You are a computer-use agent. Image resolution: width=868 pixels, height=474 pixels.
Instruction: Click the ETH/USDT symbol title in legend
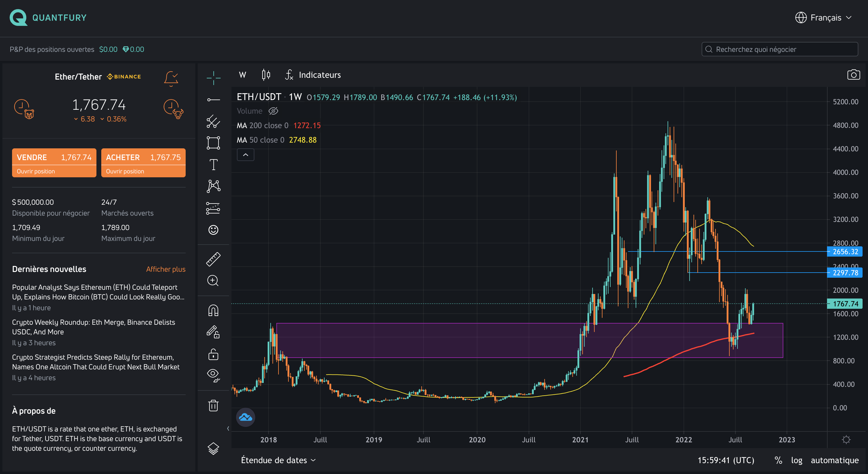259,97
